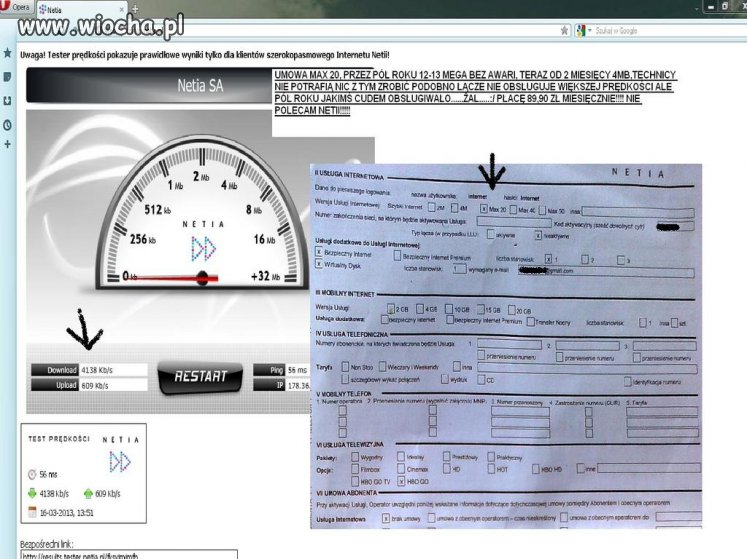
Task: Minimize the Opera window
Action: (x=711, y=7)
